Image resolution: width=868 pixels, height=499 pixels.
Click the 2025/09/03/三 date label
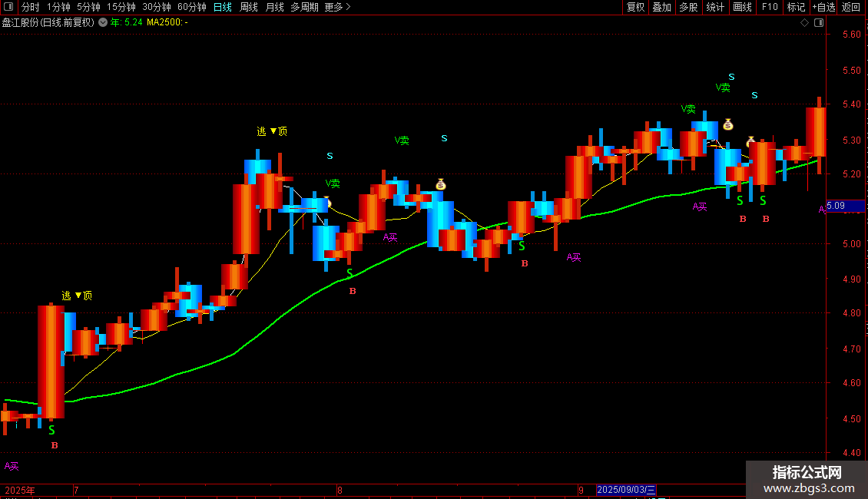pos(626,490)
